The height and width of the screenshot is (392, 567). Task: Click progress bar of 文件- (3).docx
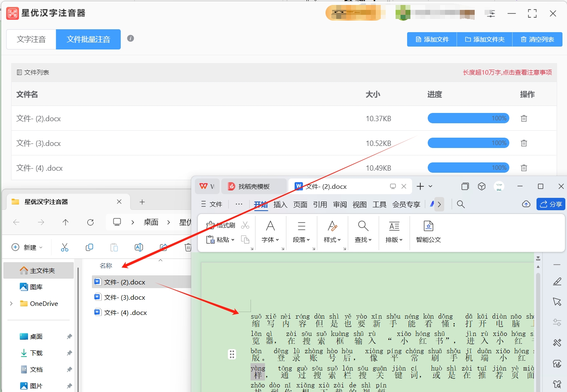(469, 143)
